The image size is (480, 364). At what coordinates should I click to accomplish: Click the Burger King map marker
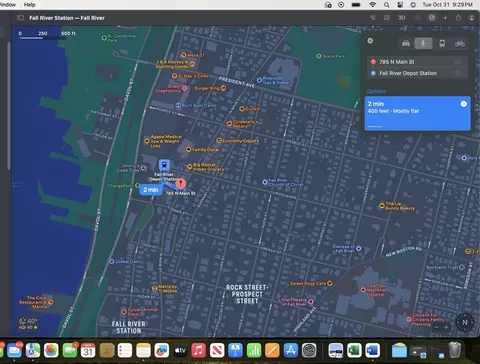pyautogui.click(x=223, y=88)
